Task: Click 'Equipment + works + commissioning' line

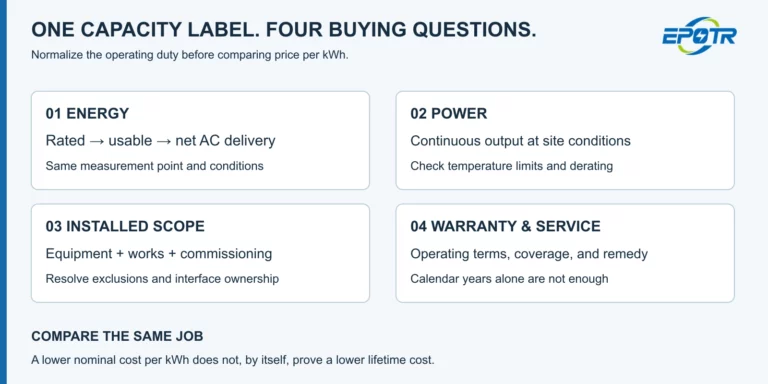Action: (159, 254)
